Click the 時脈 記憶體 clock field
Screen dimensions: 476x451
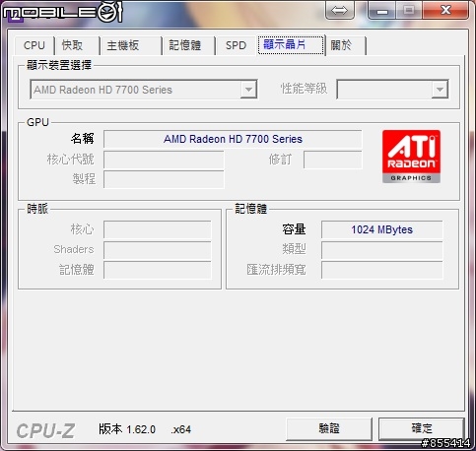(x=158, y=270)
